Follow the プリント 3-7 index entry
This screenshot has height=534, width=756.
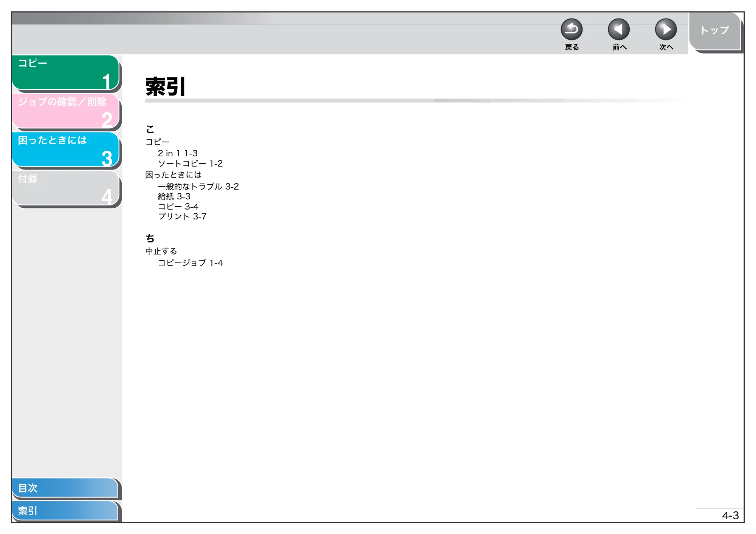[x=182, y=216]
